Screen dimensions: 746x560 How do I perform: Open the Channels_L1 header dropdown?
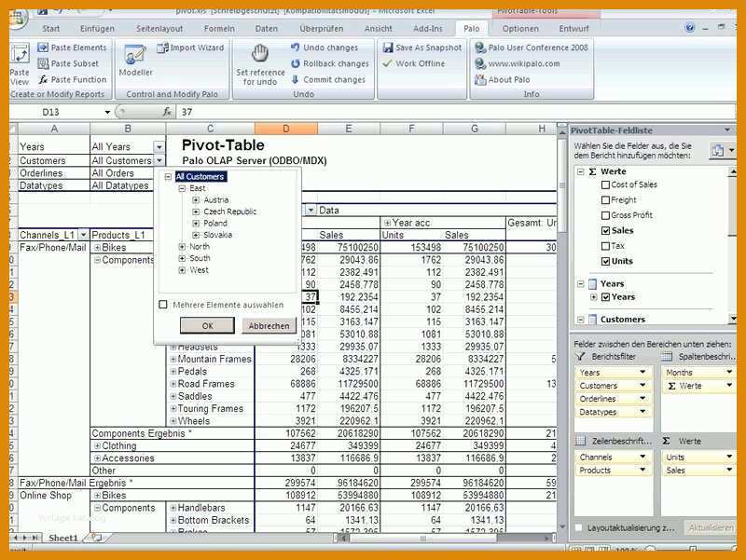tap(83, 235)
